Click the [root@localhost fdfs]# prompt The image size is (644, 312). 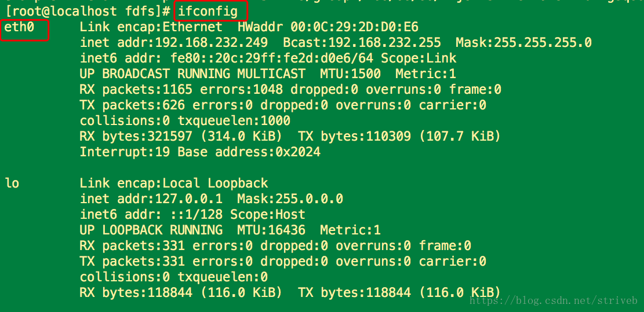click(87, 12)
